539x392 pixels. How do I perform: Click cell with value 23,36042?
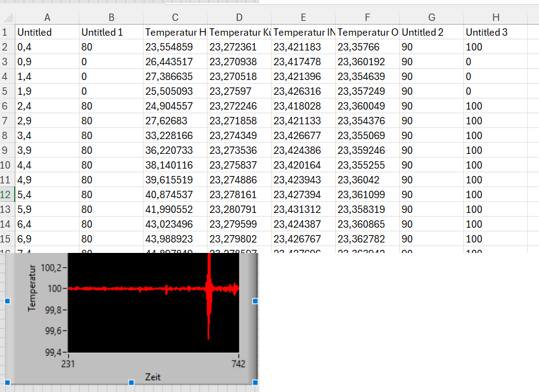click(367, 180)
